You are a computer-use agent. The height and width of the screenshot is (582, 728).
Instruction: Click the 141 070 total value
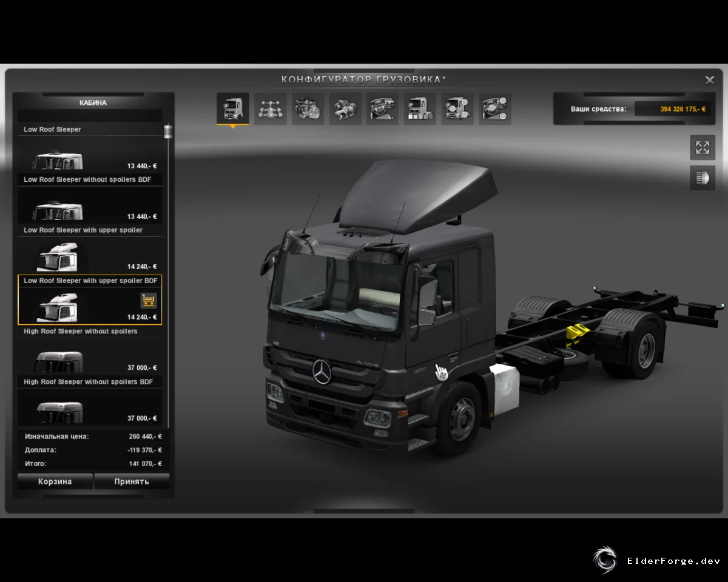[x=145, y=464]
